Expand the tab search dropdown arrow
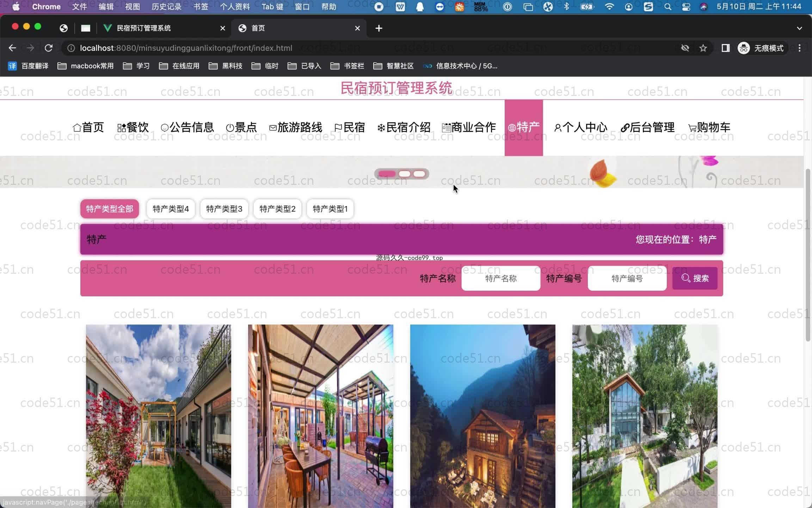Image resolution: width=812 pixels, height=508 pixels. pyautogui.click(x=799, y=28)
